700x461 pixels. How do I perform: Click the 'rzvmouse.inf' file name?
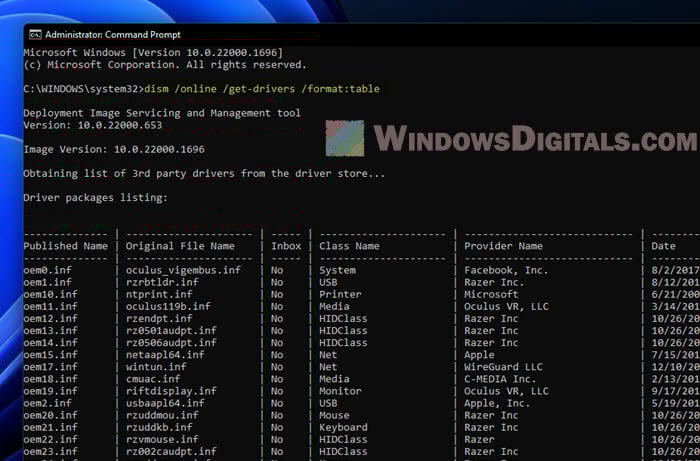(x=162, y=439)
